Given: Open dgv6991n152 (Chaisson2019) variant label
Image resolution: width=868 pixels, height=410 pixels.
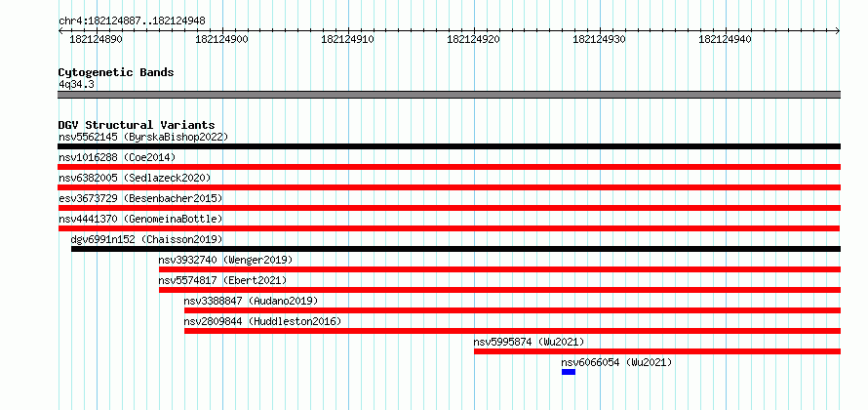Looking at the screenshot, I should click(x=146, y=239).
